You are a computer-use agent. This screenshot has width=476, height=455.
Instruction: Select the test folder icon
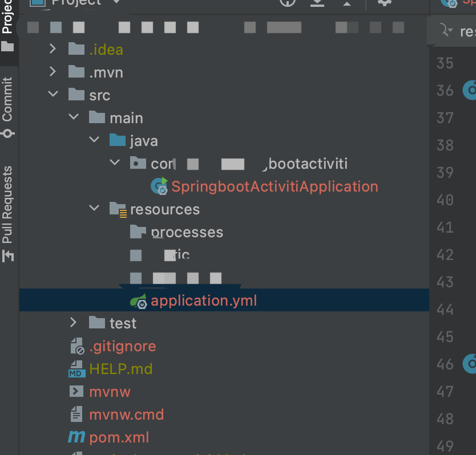97,323
